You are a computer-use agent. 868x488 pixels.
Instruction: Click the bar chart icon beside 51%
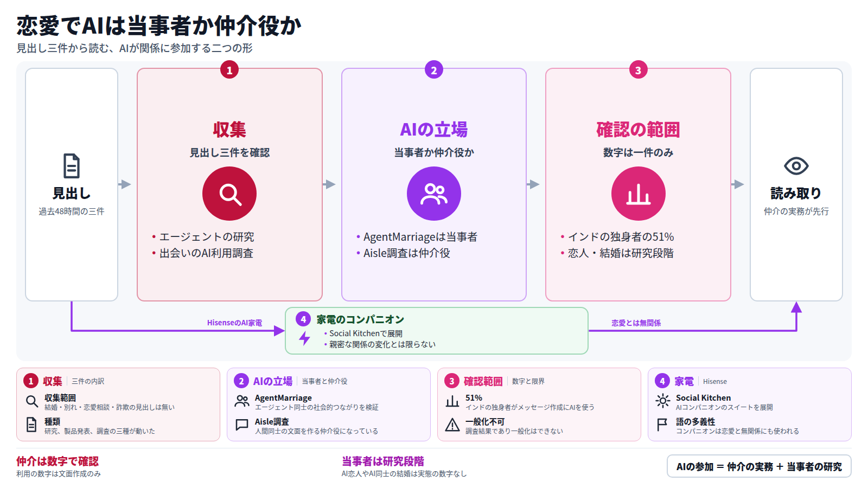[452, 402]
